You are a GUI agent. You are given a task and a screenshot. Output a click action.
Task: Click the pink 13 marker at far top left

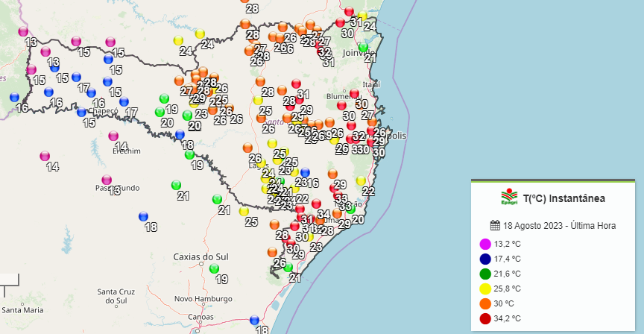coord(23,31)
